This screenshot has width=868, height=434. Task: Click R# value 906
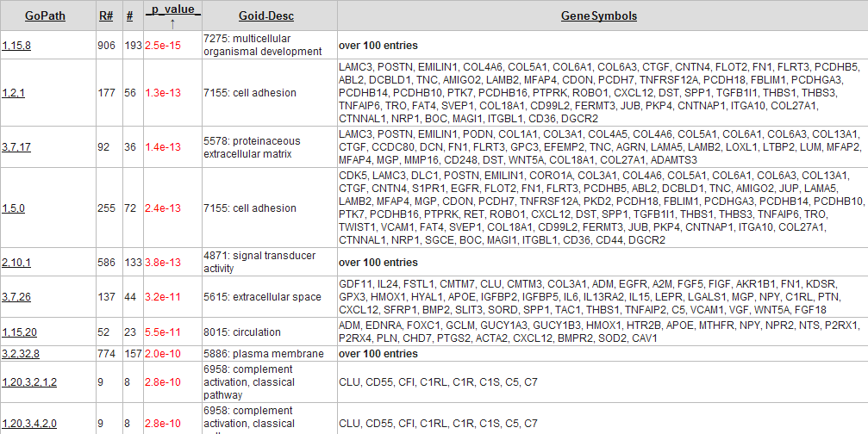[x=106, y=46]
